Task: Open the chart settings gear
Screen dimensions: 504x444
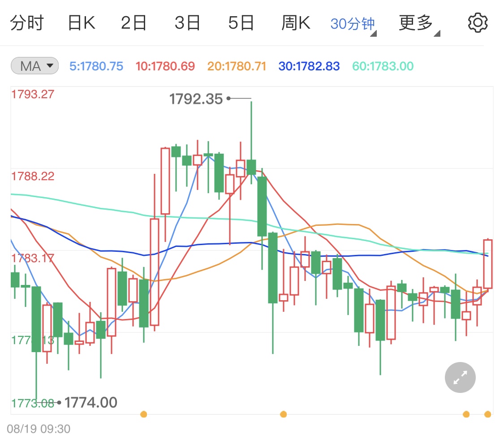Action: pyautogui.click(x=477, y=22)
